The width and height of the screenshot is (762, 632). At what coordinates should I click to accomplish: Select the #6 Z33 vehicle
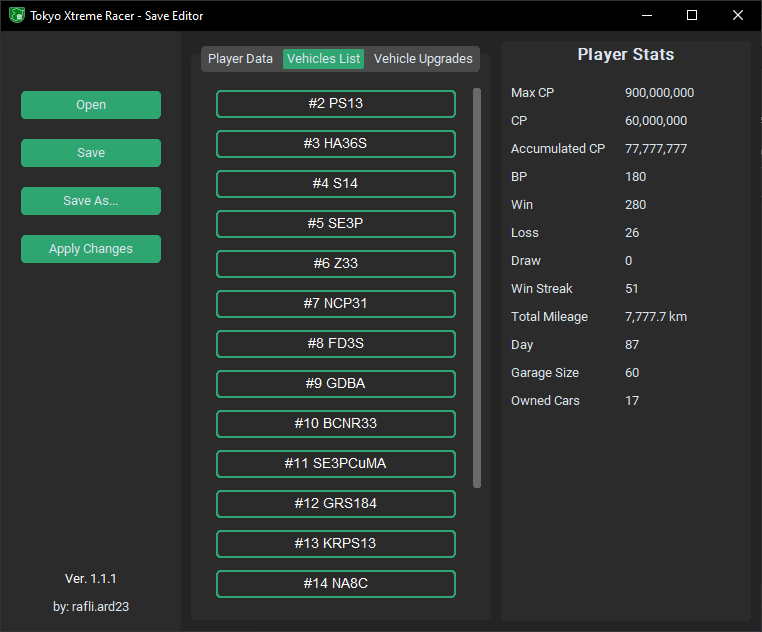tap(336, 263)
